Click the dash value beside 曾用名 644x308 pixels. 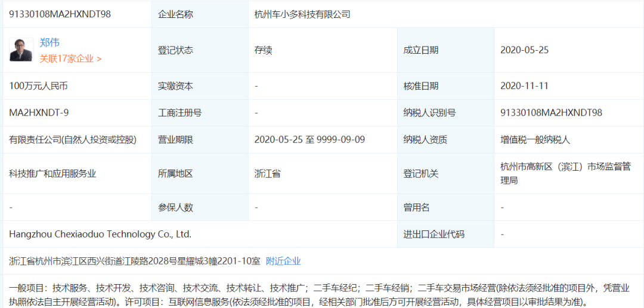coord(502,207)
